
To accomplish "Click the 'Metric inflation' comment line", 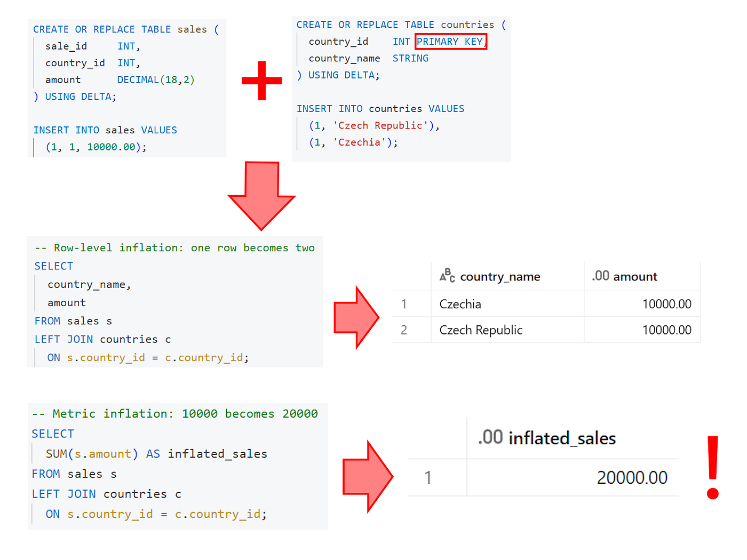I will tap(174, 414).
